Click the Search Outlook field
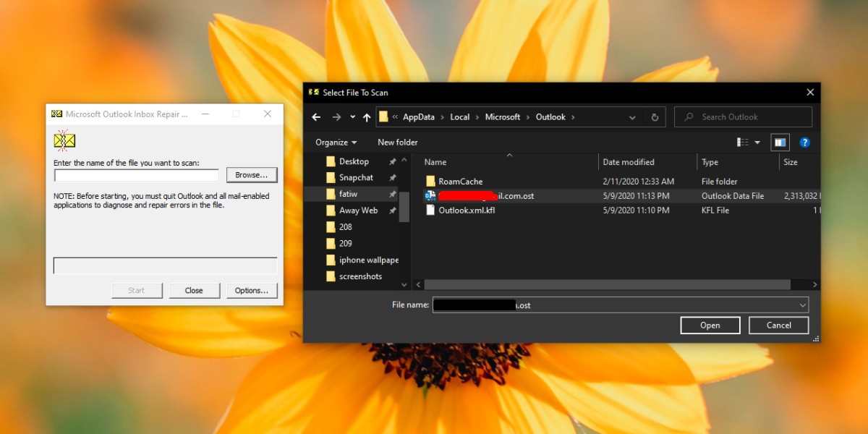868x434 pixels. click(x=744, y=117)
